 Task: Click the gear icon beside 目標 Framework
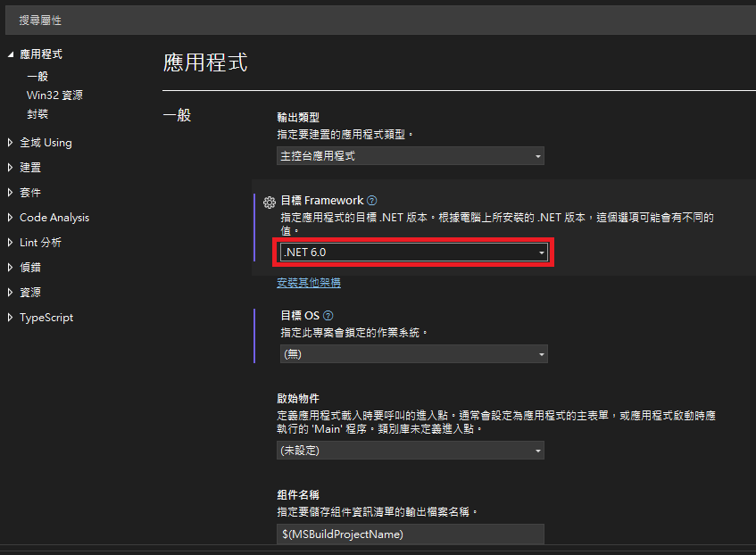click(269, 203)
